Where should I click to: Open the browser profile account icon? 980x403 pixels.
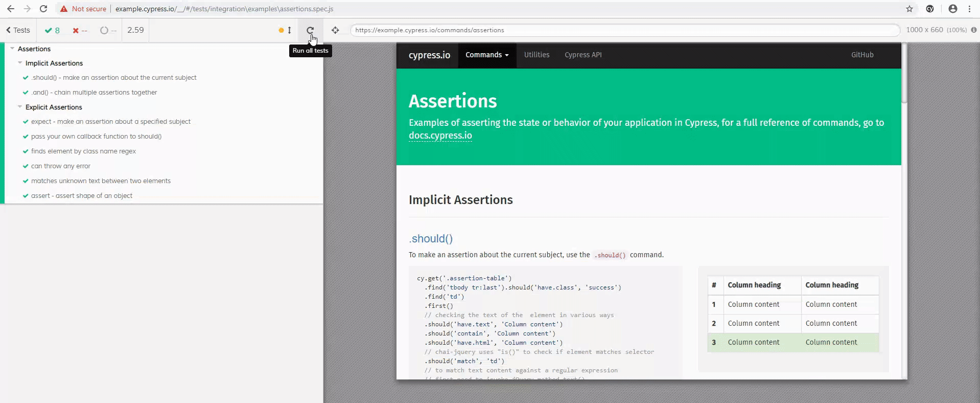953,9
